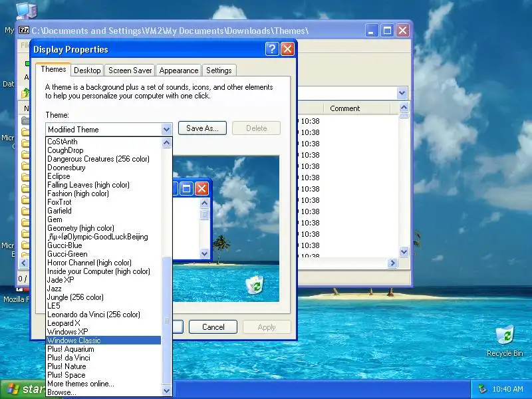Click the Cancel button in Display Properties
The image size is (532, 399).
[x=213, y=327]
